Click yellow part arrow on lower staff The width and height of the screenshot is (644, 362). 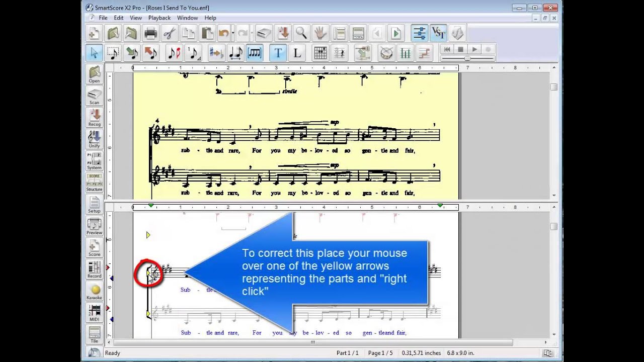coord(148,314)
